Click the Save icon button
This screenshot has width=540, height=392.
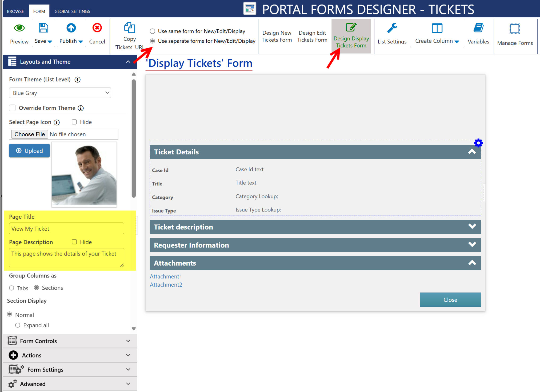tap(44, 29)
